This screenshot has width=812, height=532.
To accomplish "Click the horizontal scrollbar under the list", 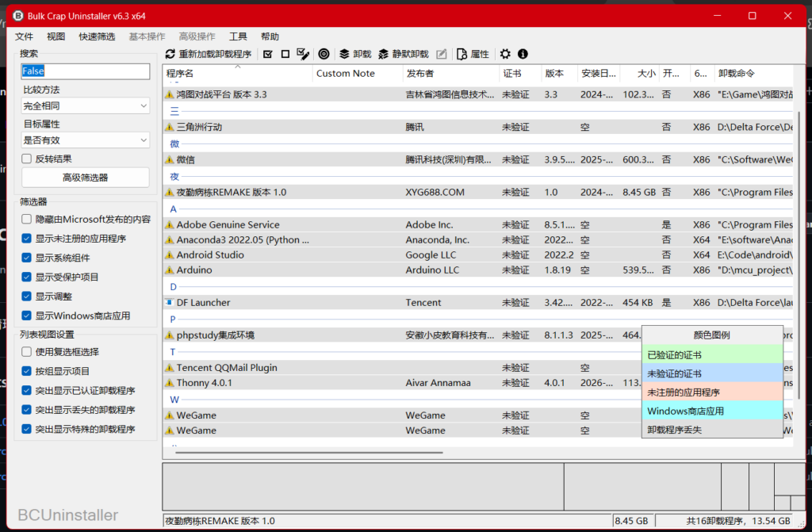I will [x=308, y=452].
